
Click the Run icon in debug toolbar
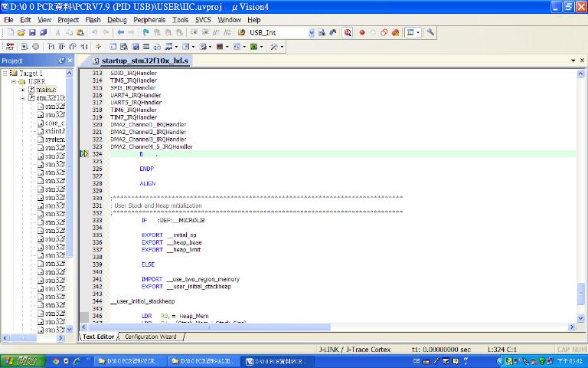point(24,47)
